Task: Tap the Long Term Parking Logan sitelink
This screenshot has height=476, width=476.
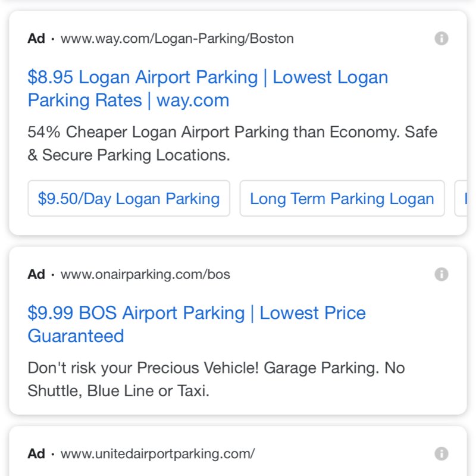Action: click(342, 199)
